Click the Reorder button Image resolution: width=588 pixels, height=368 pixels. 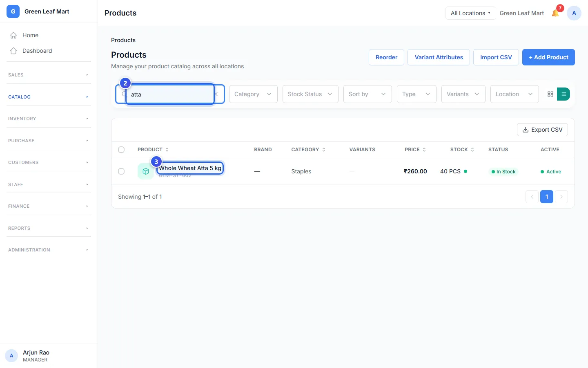click(386, 57)
